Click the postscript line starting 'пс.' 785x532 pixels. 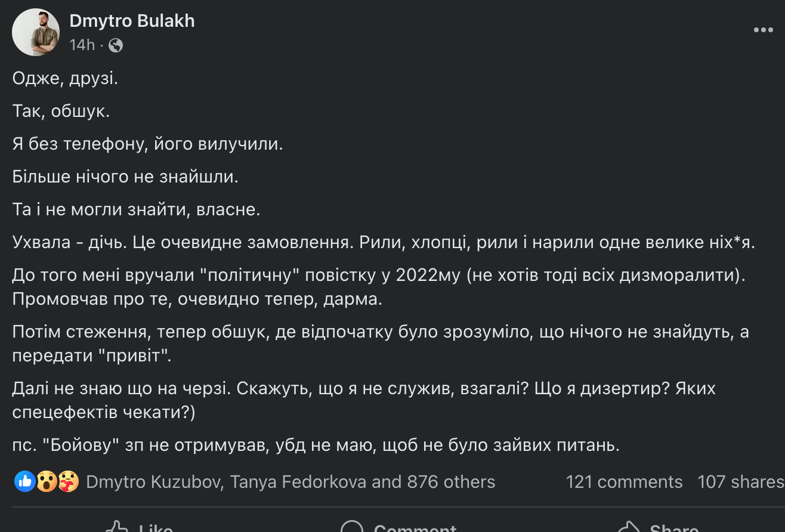(x=316, y=445)
